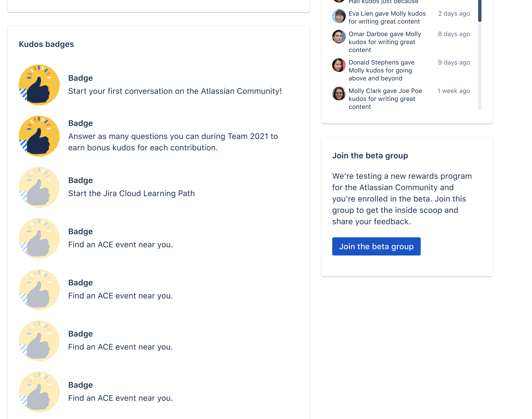
Task: Click the Join the beta group button
Action: pyautogui.click(x=376, y=246)
